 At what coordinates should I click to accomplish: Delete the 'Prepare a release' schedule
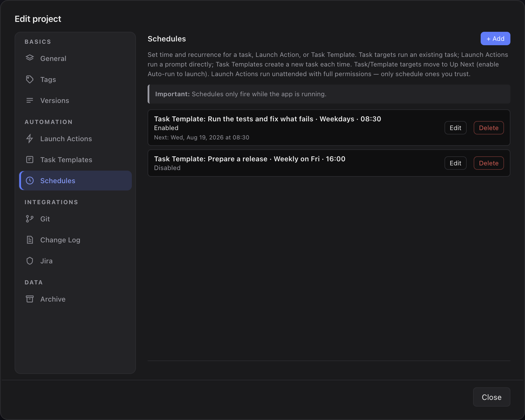click(489, 163)
